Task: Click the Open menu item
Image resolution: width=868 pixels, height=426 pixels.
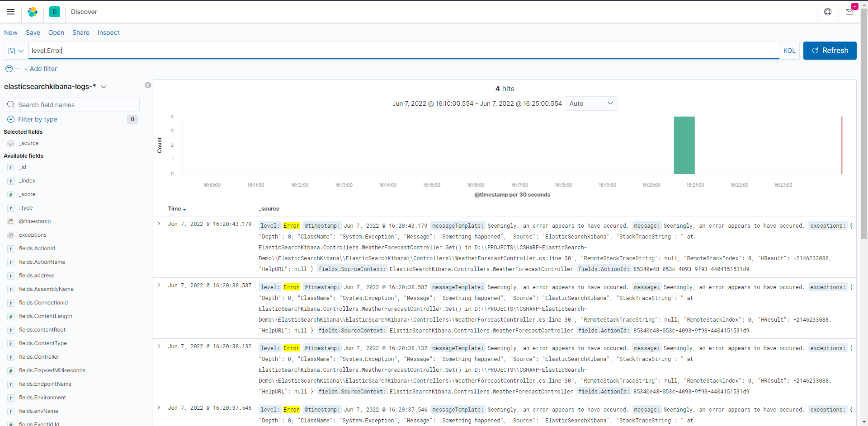Action: [x=56, y=33]
